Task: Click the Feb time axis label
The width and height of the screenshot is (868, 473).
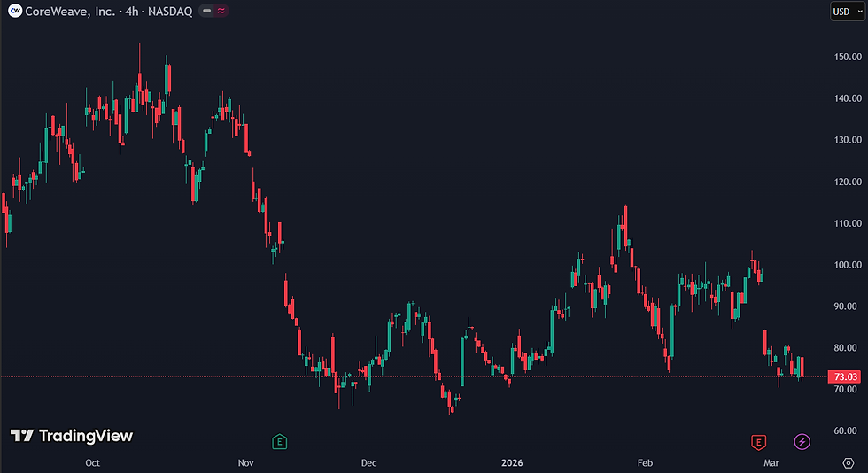Action: click(x=645, y=463)
